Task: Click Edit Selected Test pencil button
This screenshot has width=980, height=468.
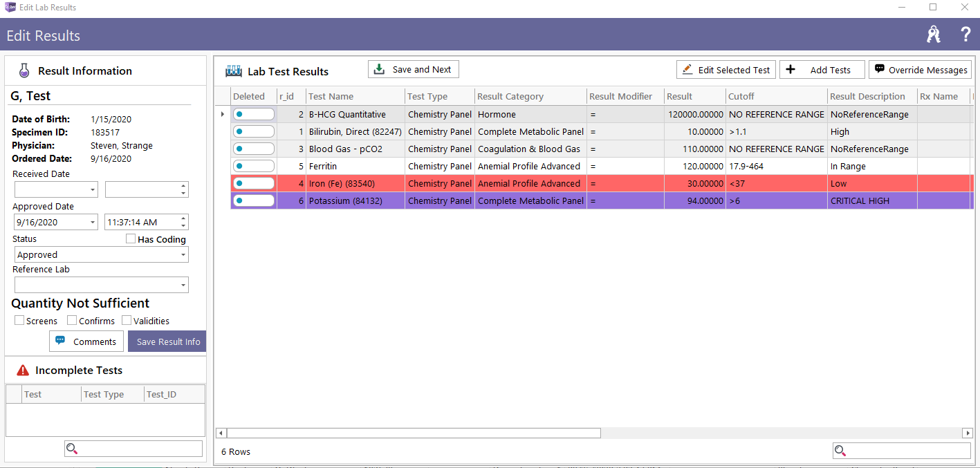Action: point(726,70)
